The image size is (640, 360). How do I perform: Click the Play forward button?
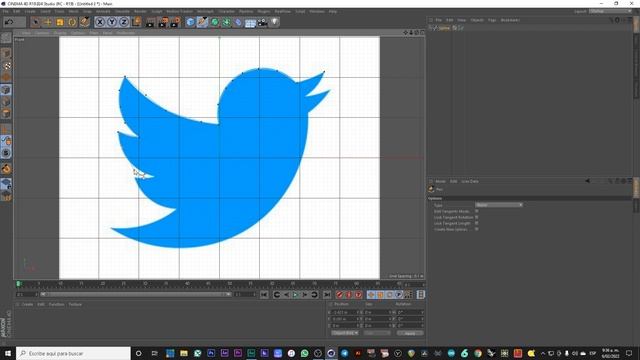click(x=296, y=295)
